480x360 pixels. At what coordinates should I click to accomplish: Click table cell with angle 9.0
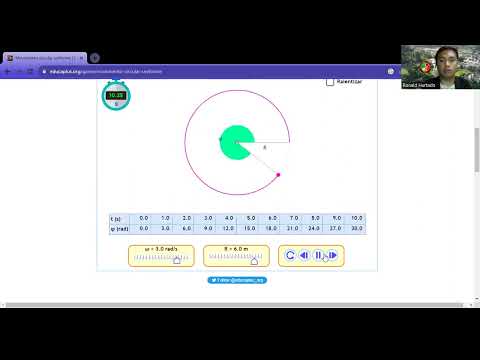click(x=208, y=229)
